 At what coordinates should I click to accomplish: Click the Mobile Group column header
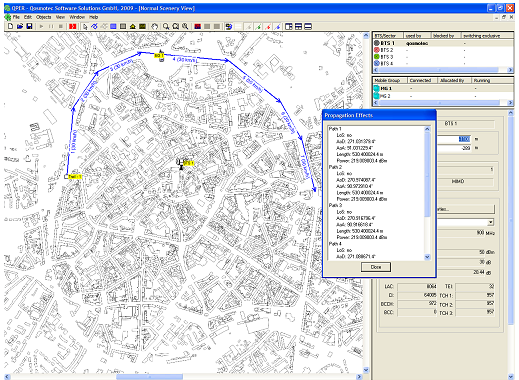[390, 80]
